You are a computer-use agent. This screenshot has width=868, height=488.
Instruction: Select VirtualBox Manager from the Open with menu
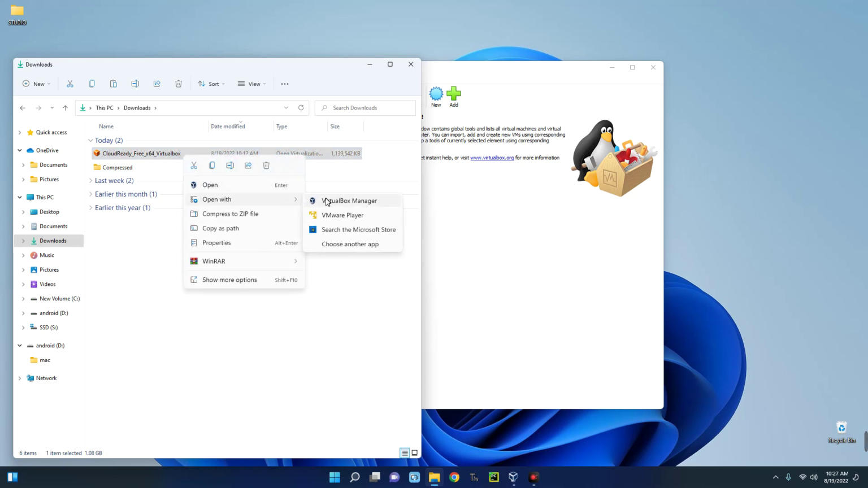pyautogui.click(x=349, y=201)
